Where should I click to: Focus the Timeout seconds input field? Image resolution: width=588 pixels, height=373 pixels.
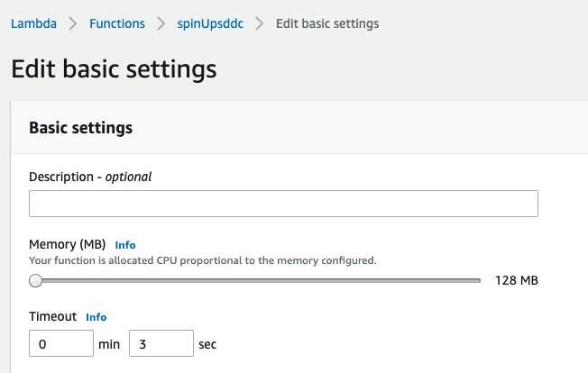point(161,343)
